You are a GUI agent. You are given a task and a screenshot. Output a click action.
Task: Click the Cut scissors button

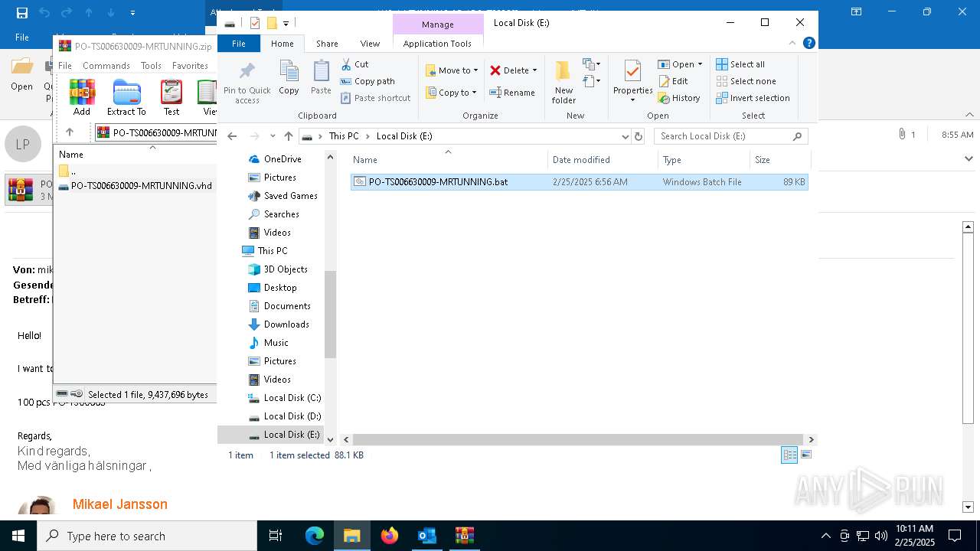click(x=354, y=64)
